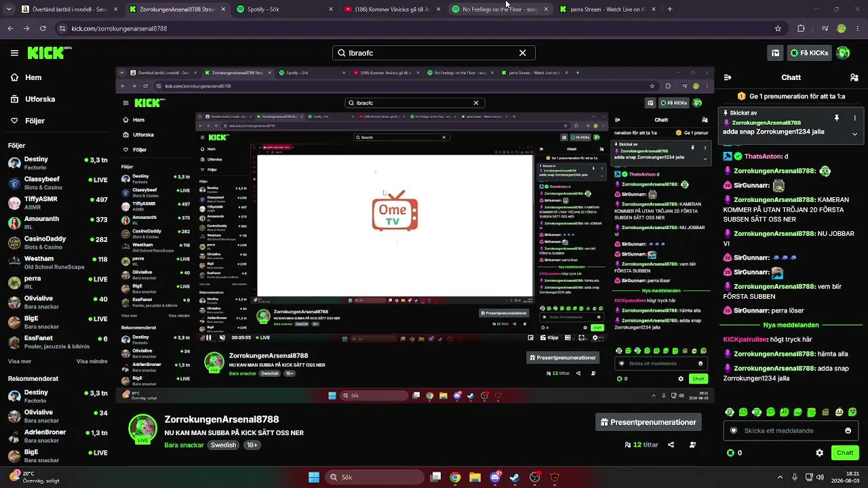Collapse the chat panel with arrow icon

[x=728, y=78]
